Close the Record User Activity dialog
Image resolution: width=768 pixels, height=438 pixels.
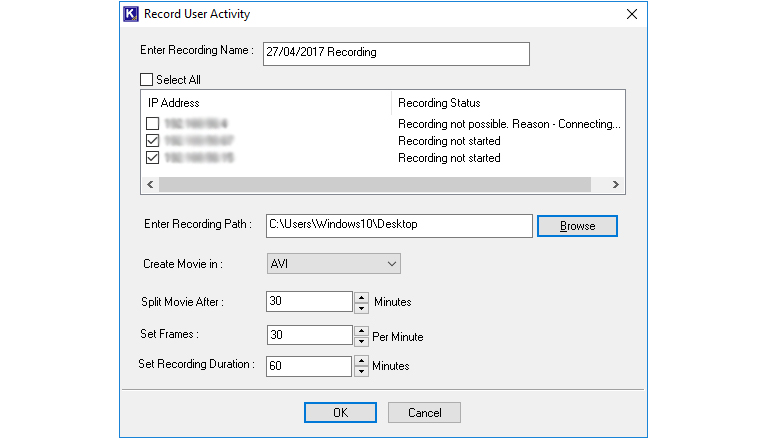point(632,14)
